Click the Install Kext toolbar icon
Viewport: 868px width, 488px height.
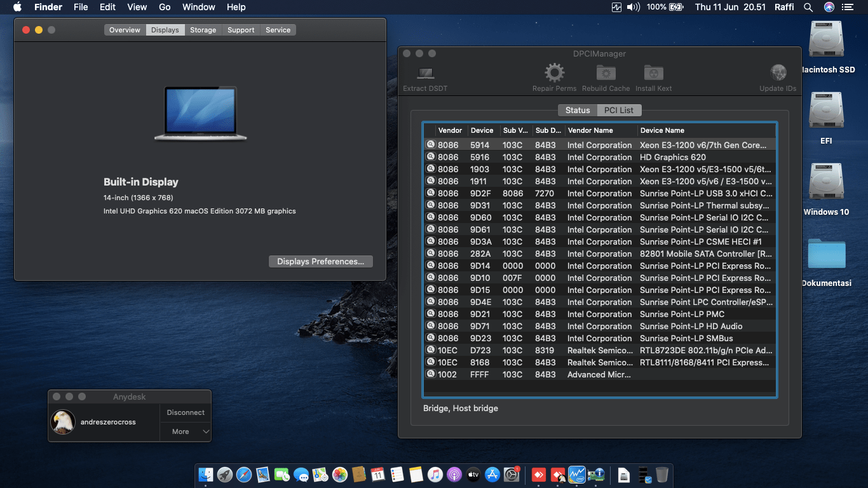tap(653, 72)
